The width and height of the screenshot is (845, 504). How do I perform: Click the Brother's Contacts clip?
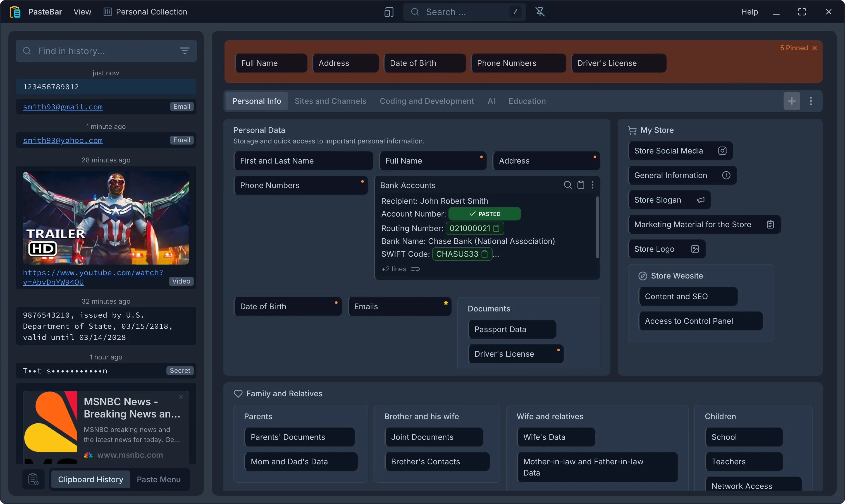point(437,462)
